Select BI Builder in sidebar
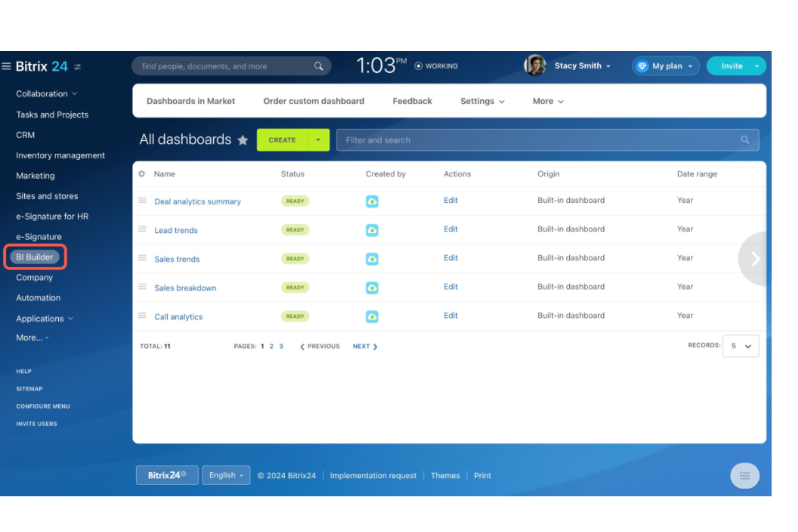The image size is (798, 532). click(x=35, y=257)
